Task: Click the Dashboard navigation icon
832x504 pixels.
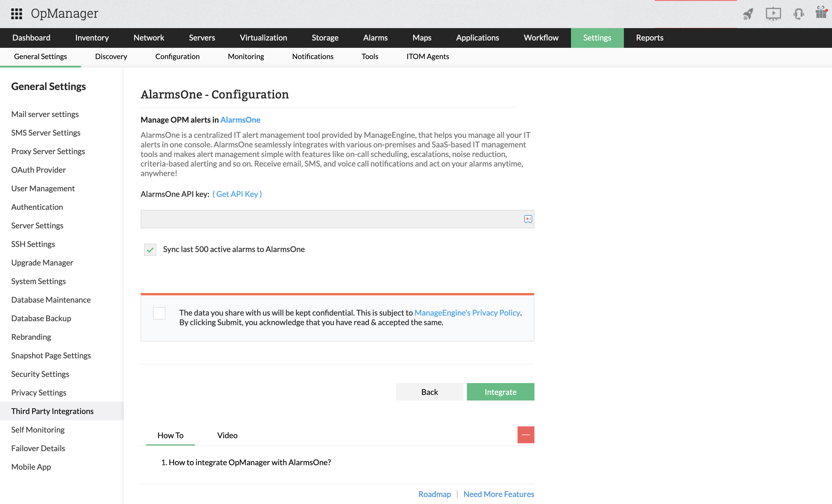Action: tap(31, 37)
